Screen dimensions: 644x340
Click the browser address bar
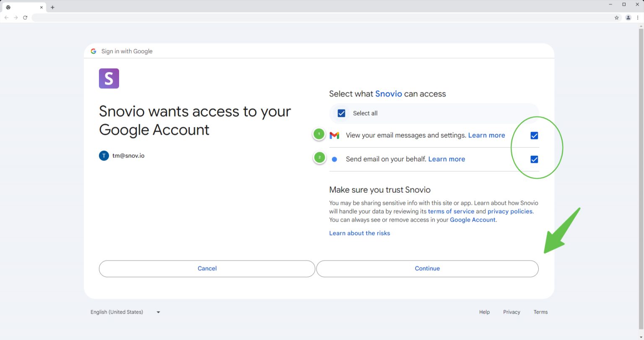pos(322,18)
